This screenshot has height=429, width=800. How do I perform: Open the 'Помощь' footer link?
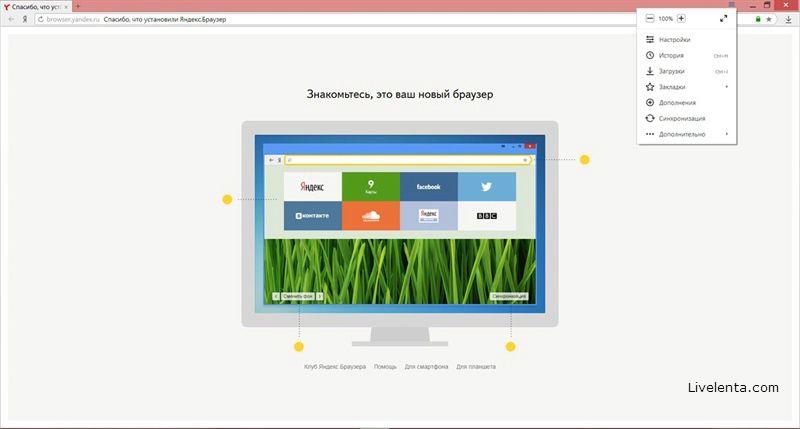pyautogui.click(x=385, y=366)
